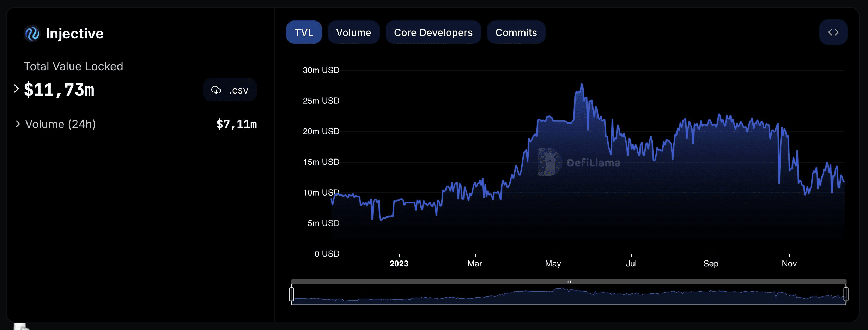
Task: Expand the $11,73m Total Value Locked breakdown
Action: point(16,89)
